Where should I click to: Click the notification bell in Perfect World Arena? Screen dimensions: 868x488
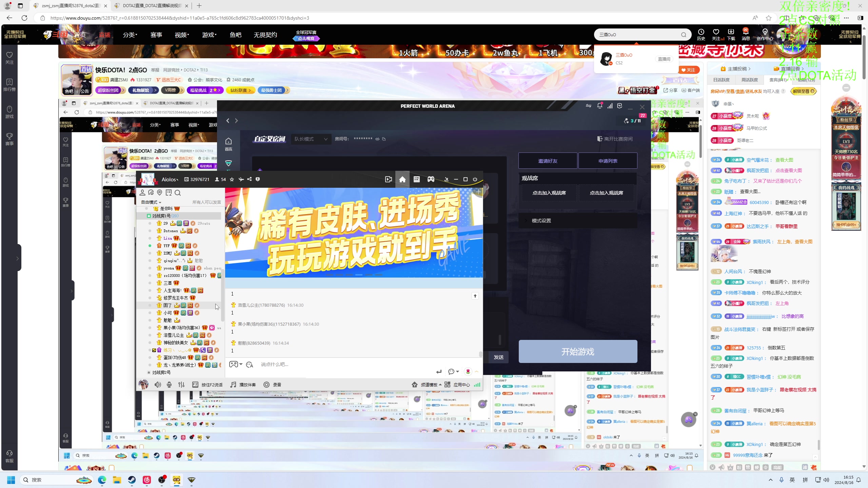599,106
